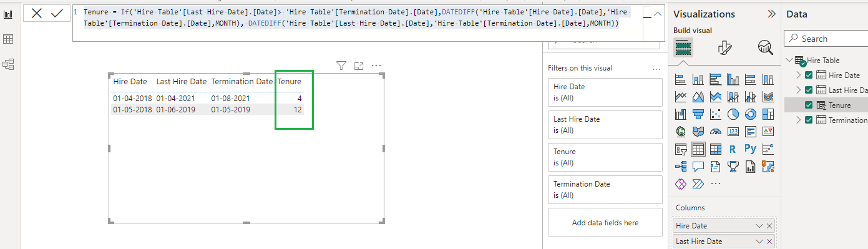Choose the Slicer visual
This screenshot has width=868, height=249.
[x=681, y=149]
